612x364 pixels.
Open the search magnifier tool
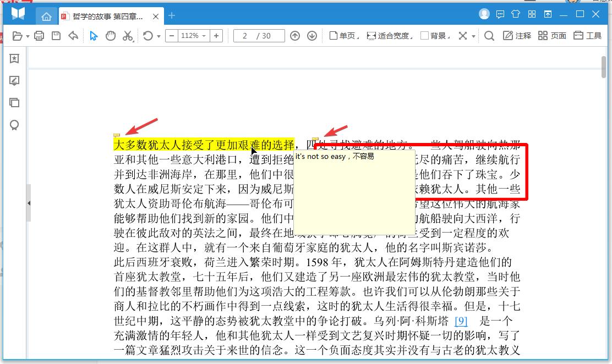point(489,36)
